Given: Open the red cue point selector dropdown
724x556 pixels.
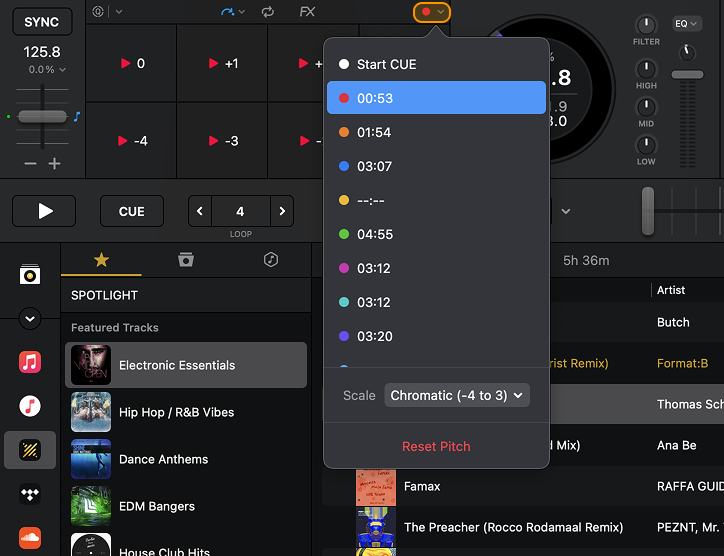Looking at the screenshot, I should click(x=432, y=12).
